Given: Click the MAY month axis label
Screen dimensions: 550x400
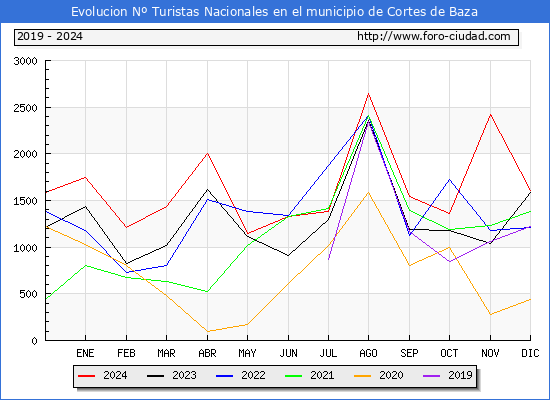Looking at the screenshot, I should click(247, 353).
